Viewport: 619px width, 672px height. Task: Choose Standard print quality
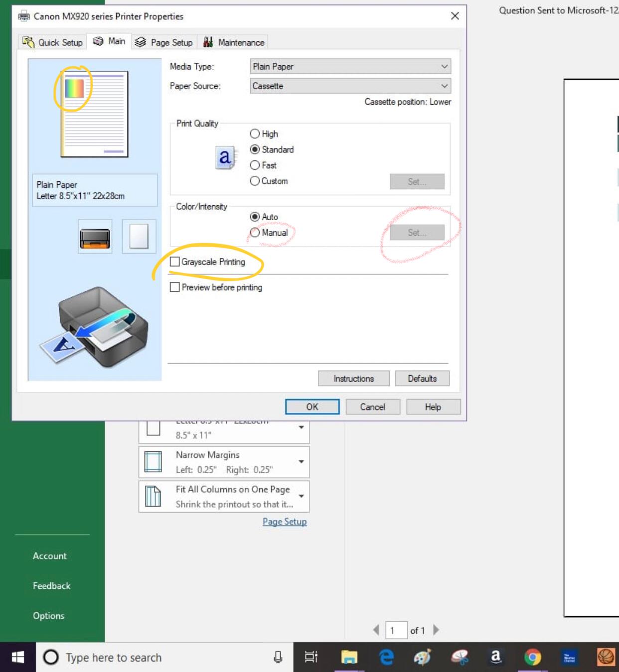click(272, 149)
